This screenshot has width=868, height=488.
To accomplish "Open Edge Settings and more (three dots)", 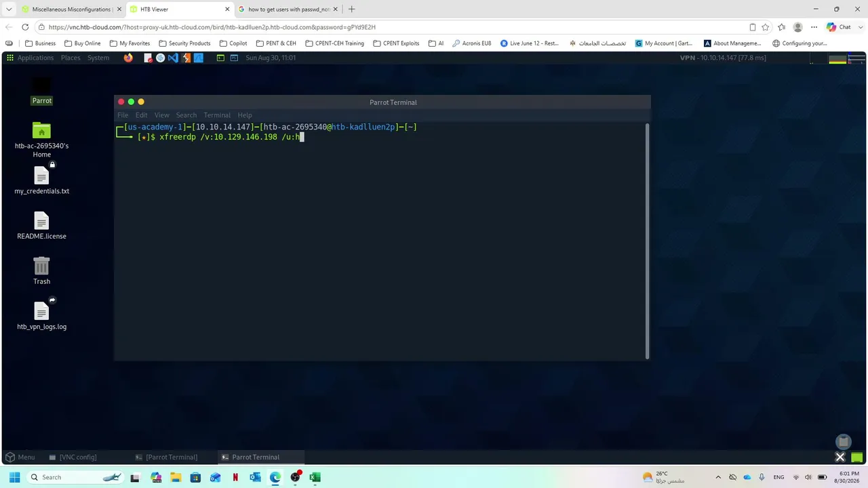I will [x=813, y=27].
